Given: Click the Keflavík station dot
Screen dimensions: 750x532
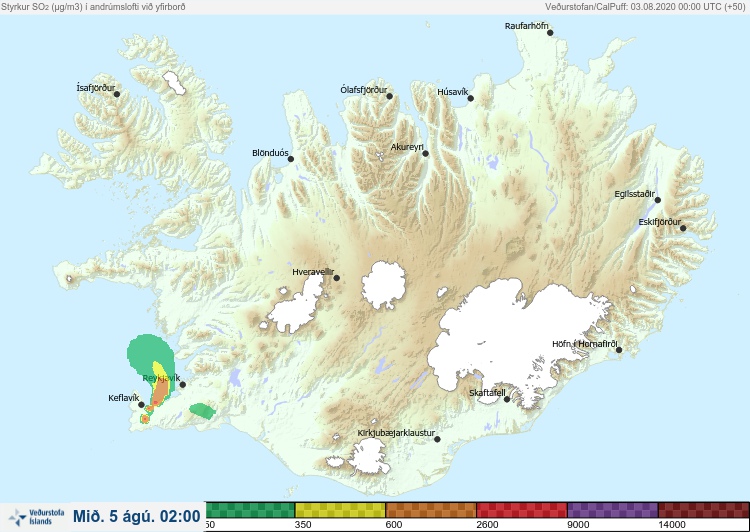Looking at the screenshot, I should pos(141,405).
